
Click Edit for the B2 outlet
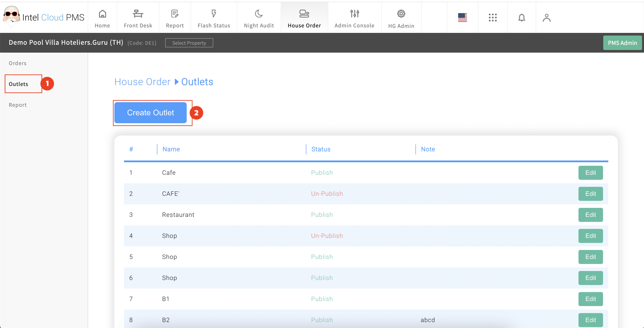(x=590, y=320)
